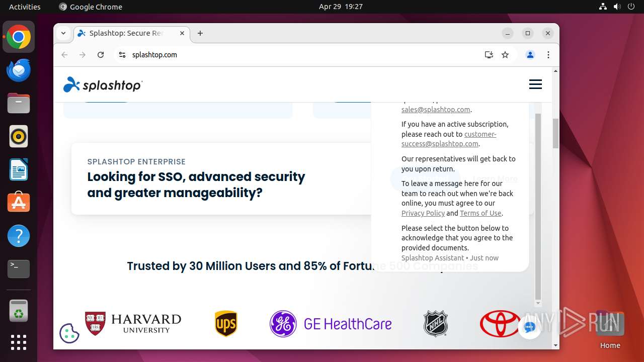Open LibreOffice Writer from dock
The image size is (644, 362).
pos(19,169)
